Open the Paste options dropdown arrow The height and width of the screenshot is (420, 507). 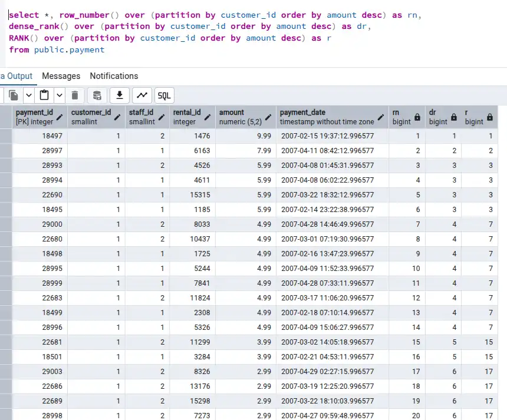pos(60,95)
